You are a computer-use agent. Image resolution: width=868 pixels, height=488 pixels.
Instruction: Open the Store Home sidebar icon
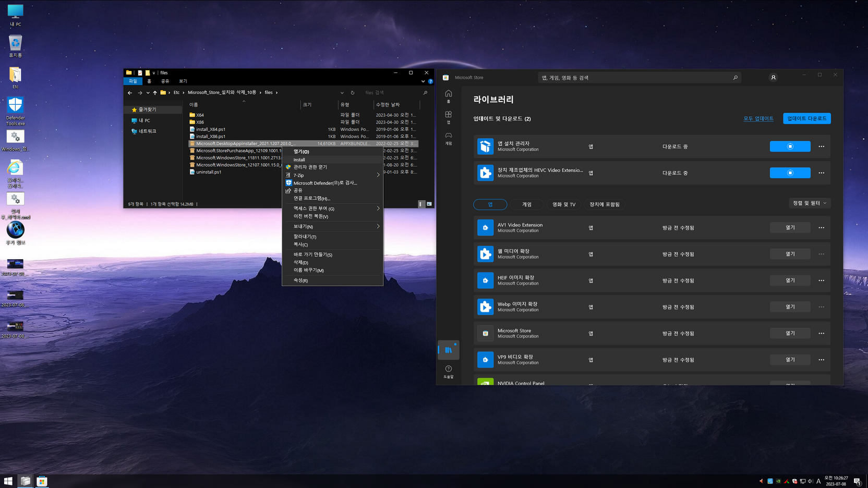click(x=448, y=96)
